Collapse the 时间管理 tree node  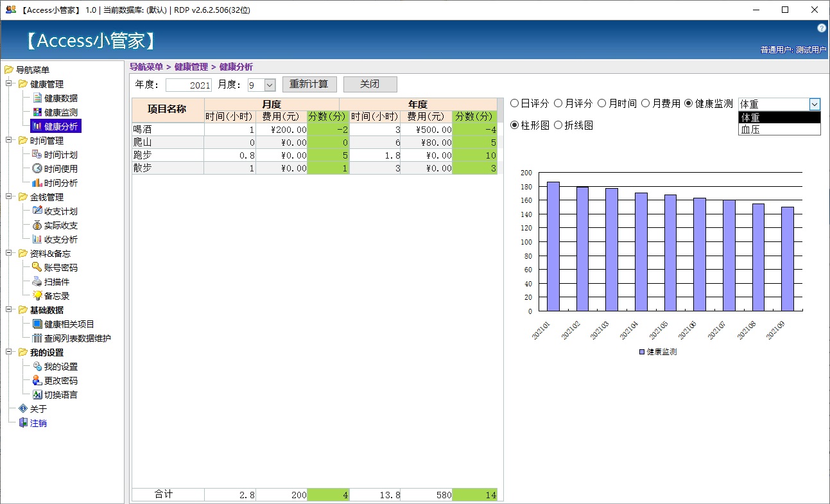[x=9, y=141]
